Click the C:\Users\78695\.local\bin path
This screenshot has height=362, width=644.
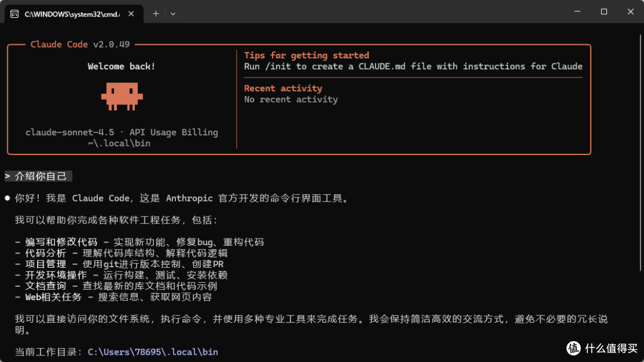tap(153, 352)
